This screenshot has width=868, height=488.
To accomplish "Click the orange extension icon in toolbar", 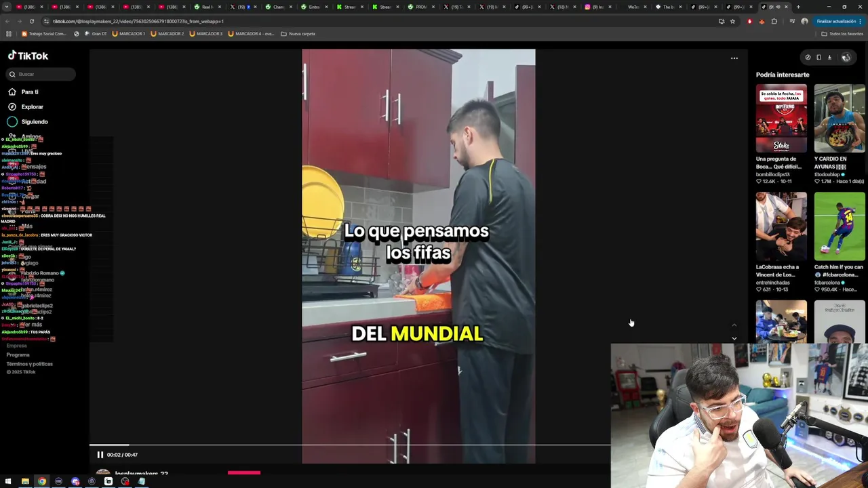I will (762, 21).
